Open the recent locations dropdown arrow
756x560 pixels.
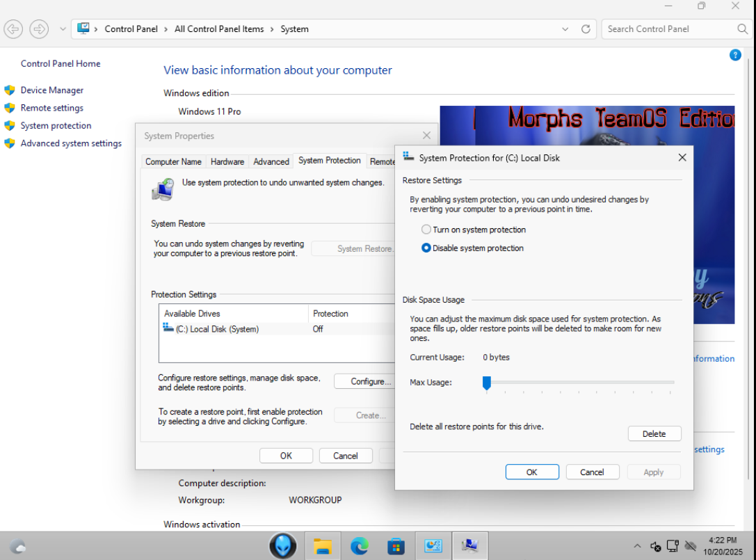coord(63,29)
